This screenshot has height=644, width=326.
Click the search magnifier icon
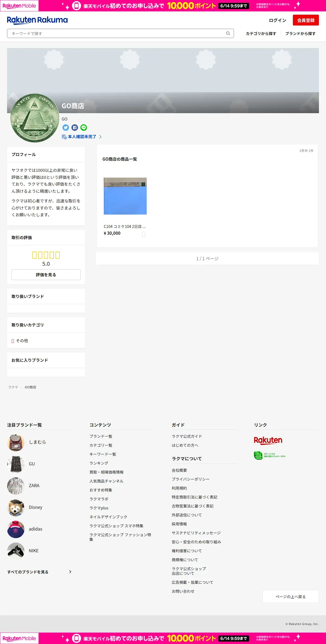click(228, 33)
